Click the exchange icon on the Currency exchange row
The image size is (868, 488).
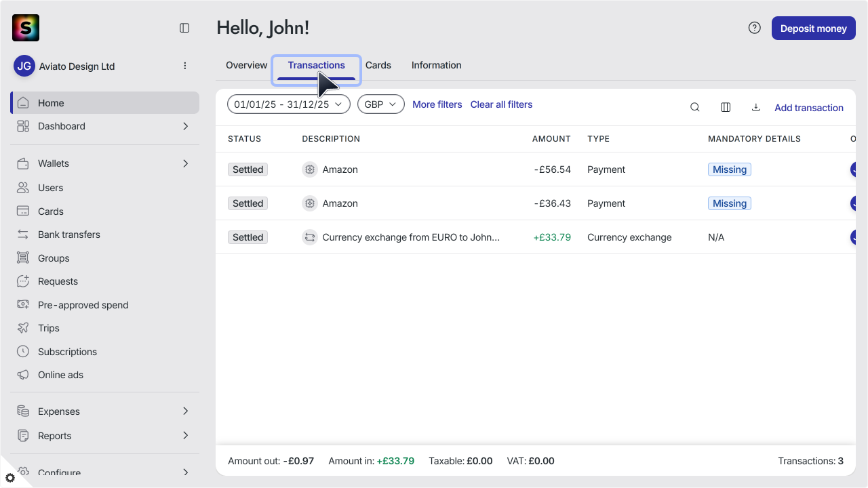coord(310,237)
